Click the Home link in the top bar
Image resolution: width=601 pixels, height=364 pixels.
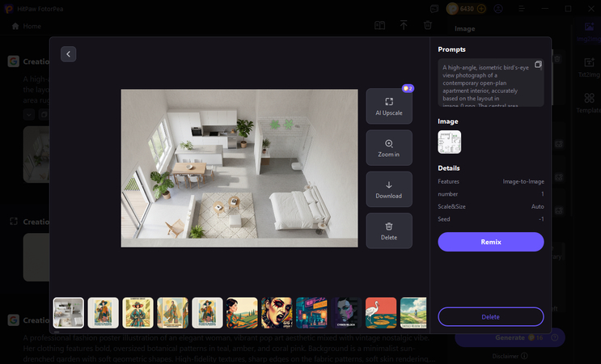[27, 26]
